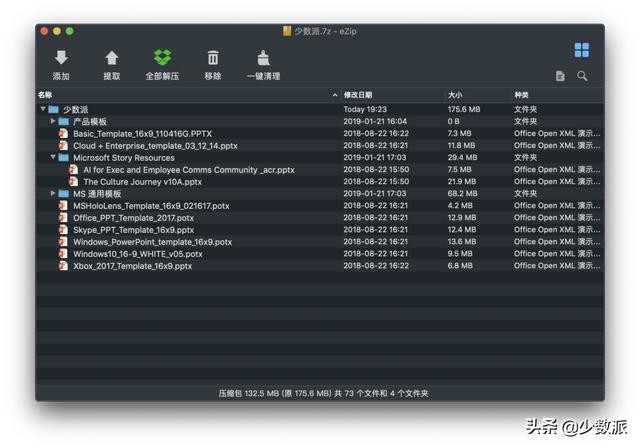Switch to grid view icon
The image size is (640, 448).
[582, 50]
